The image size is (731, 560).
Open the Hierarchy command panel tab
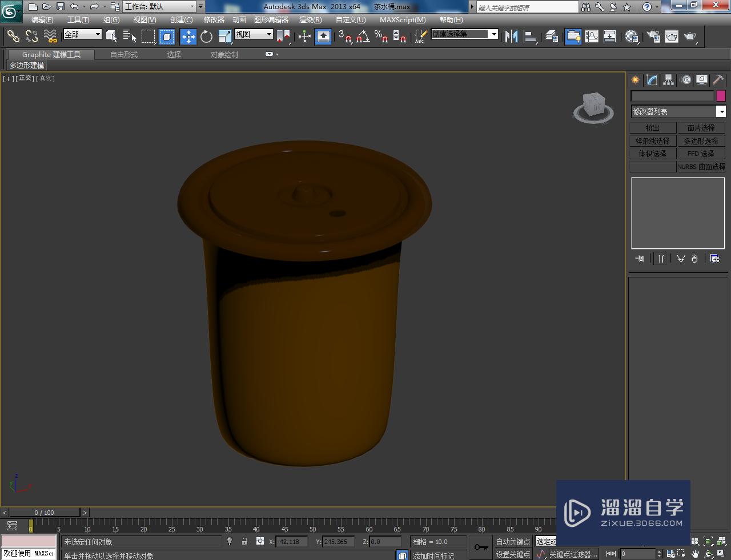click(668, 80)
